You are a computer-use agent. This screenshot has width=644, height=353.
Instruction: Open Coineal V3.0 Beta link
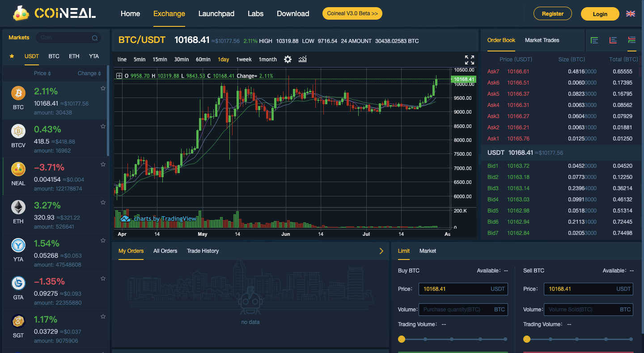(x=352, y=13)
